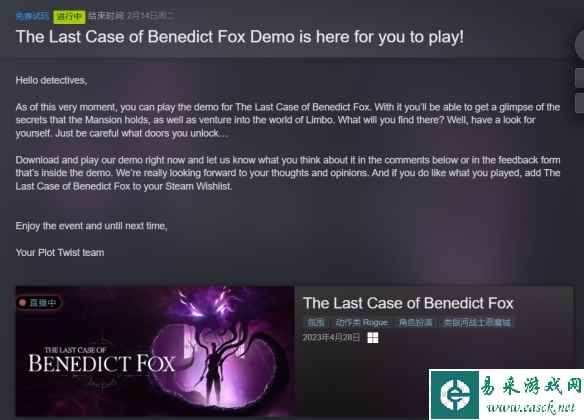Click the lower rectangular button at the right edge

580,103
